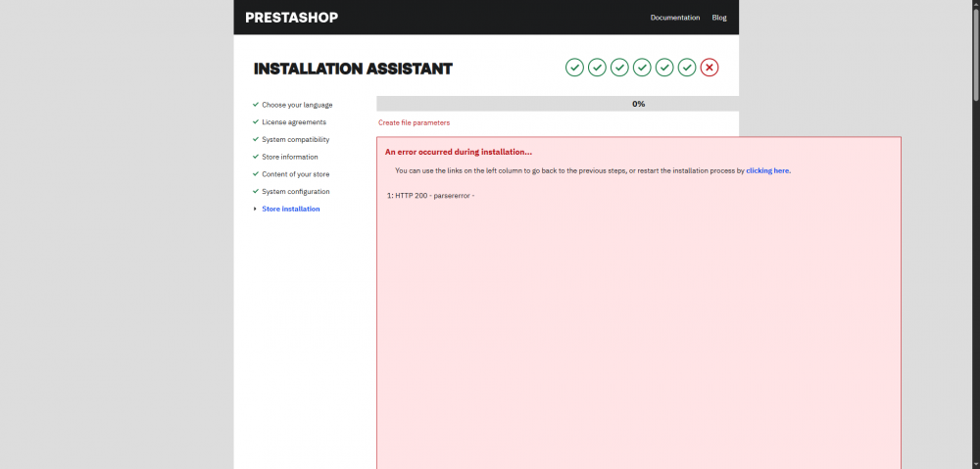Click the Create file parameters text
The width and height of the screenshot is (980, 469).
(x=414, y=122)
